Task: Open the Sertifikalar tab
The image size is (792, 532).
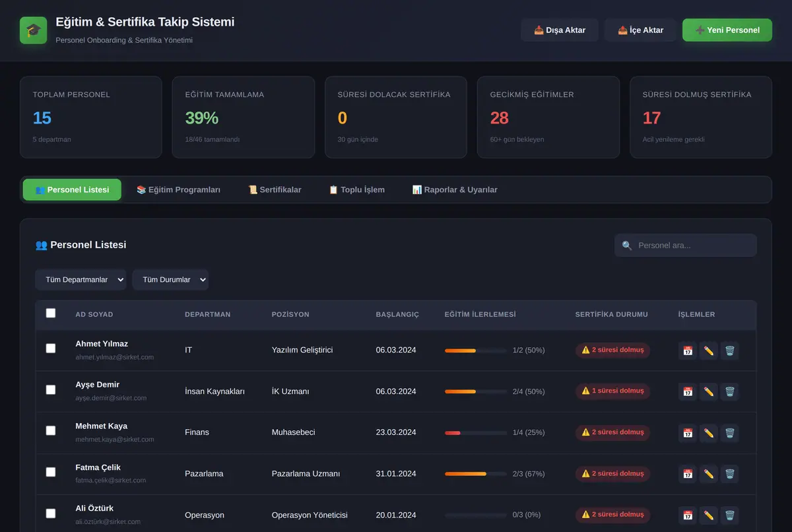Action: pos(275,189)
